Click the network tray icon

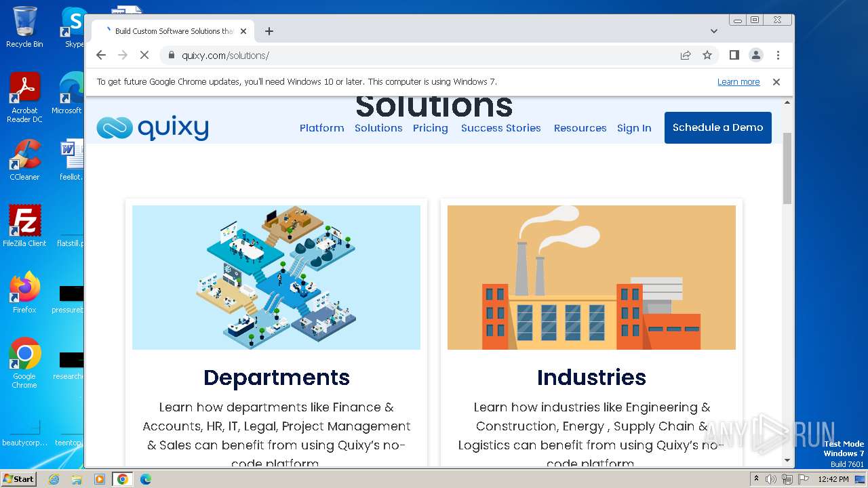point(787,479)
